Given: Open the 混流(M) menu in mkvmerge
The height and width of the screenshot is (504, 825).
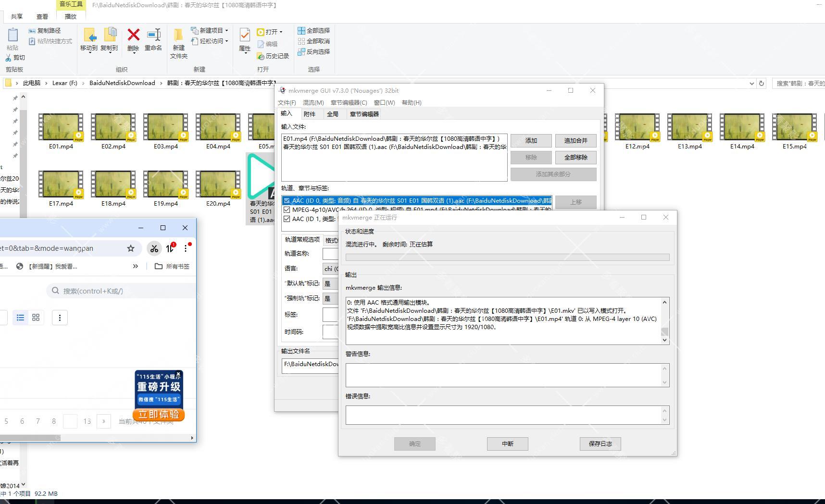Looking at the screenshot, I should coord(313,103).
